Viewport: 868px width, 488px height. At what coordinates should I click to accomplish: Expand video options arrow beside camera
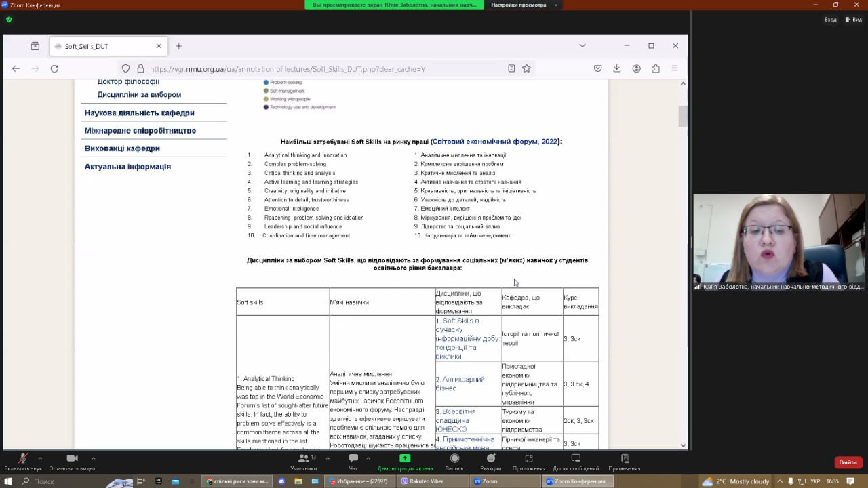(93, 458)
